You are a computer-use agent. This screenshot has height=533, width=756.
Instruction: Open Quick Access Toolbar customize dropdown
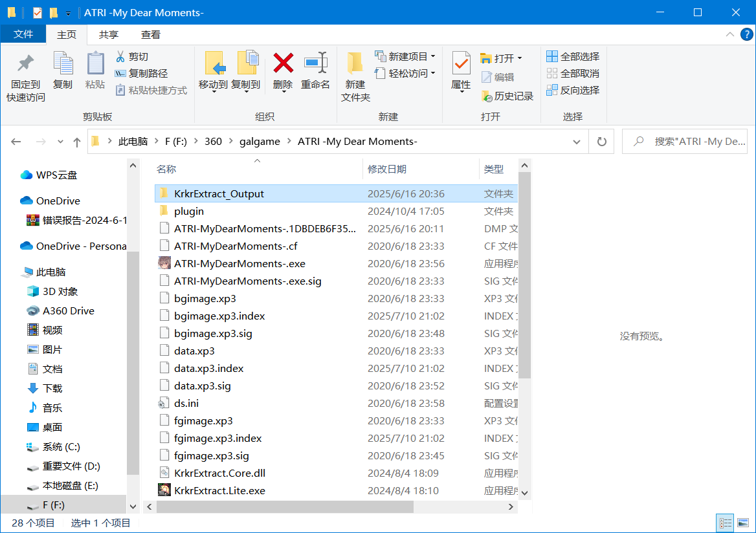point(68,13)
